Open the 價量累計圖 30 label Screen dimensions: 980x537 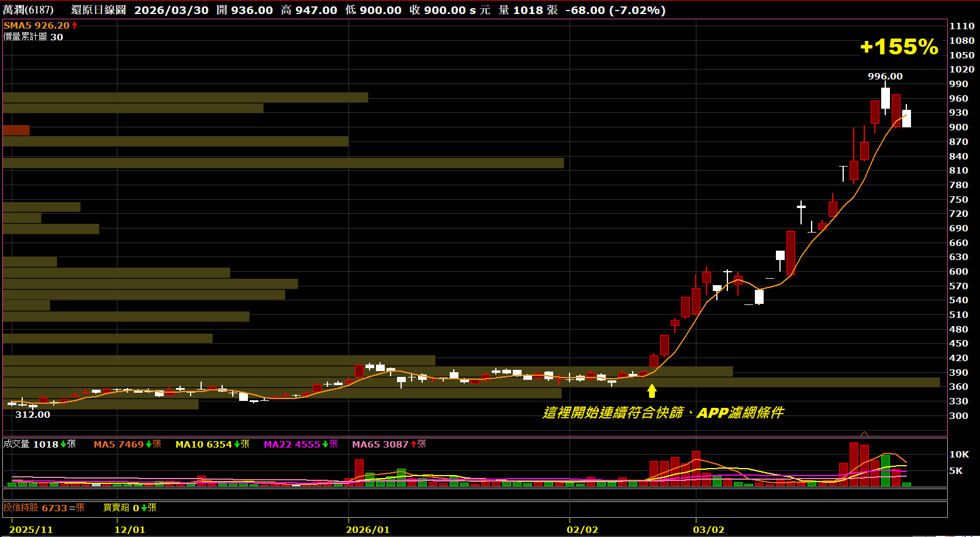point(33,37)
